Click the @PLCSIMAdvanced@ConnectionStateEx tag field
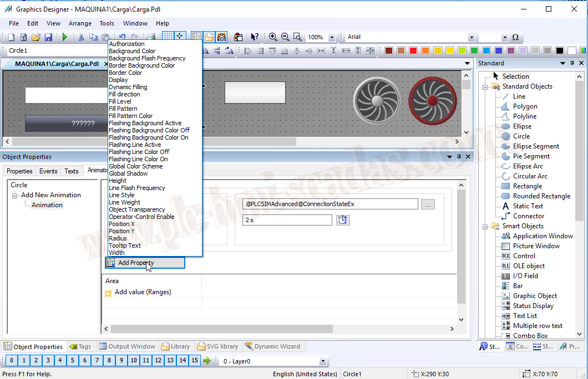 (x=330, y=204)
